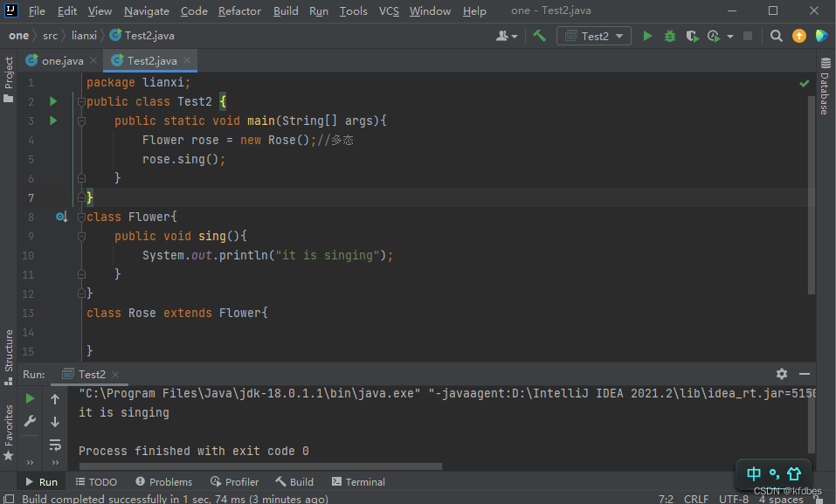Open the Test2 run configuration dropdown
The image size is (836, 504).
click(595, 36)
